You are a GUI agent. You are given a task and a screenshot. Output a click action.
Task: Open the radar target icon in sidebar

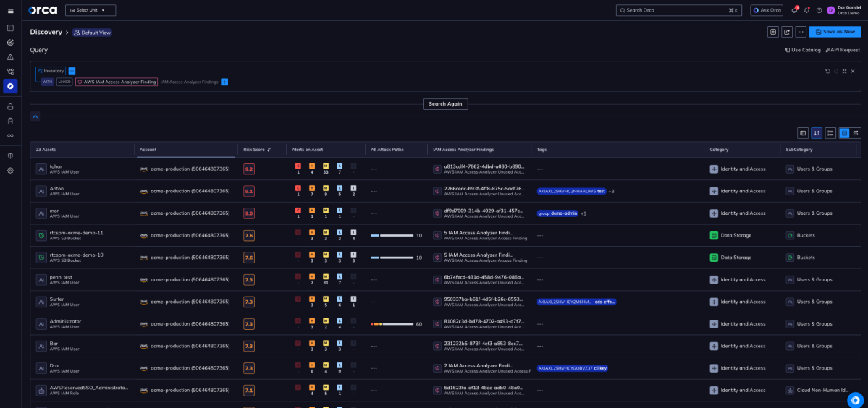point(10,43)
